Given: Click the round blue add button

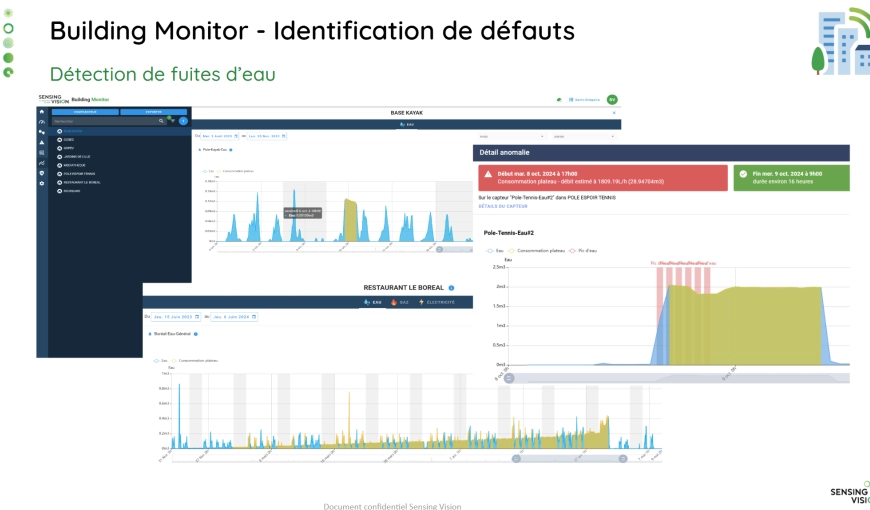Looking at the screenshot, I should click(183, 120).
